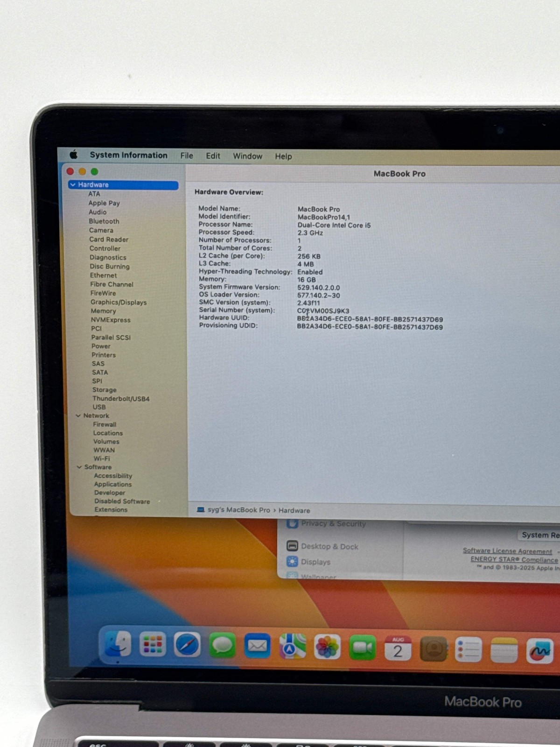Open Photos app in Dock
The height and width of the screenshot is (747, 560).
[327, 648]
